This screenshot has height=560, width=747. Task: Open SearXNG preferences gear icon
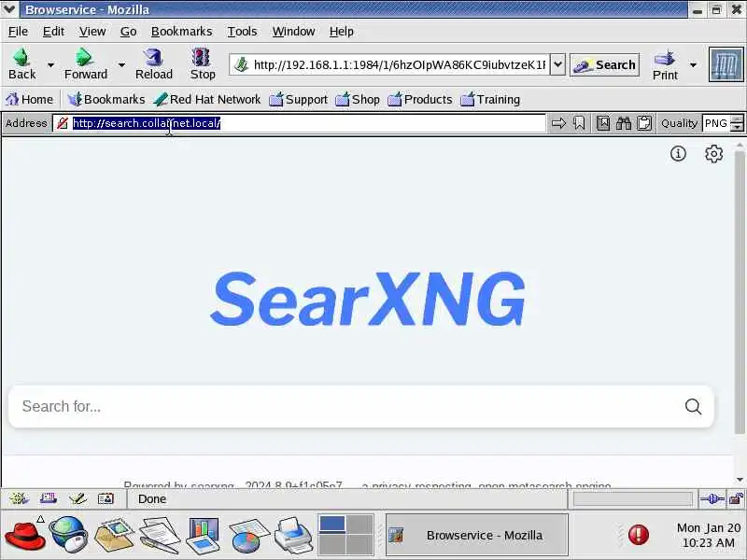(x=713, y=154)
